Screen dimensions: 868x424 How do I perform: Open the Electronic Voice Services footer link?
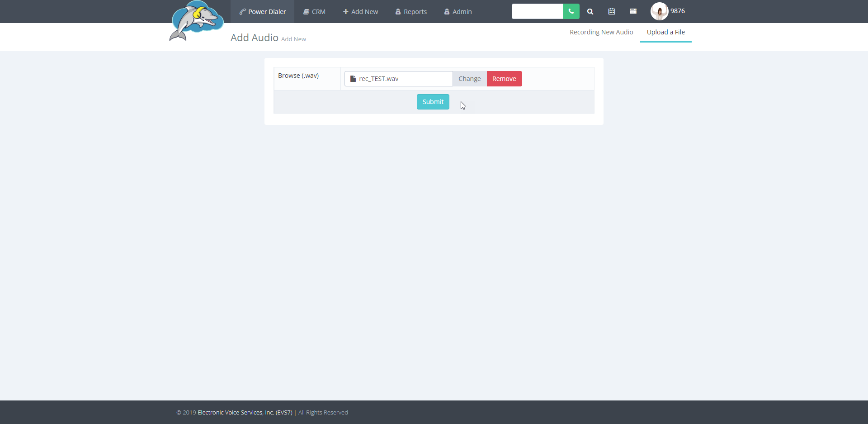click(245, 413)
